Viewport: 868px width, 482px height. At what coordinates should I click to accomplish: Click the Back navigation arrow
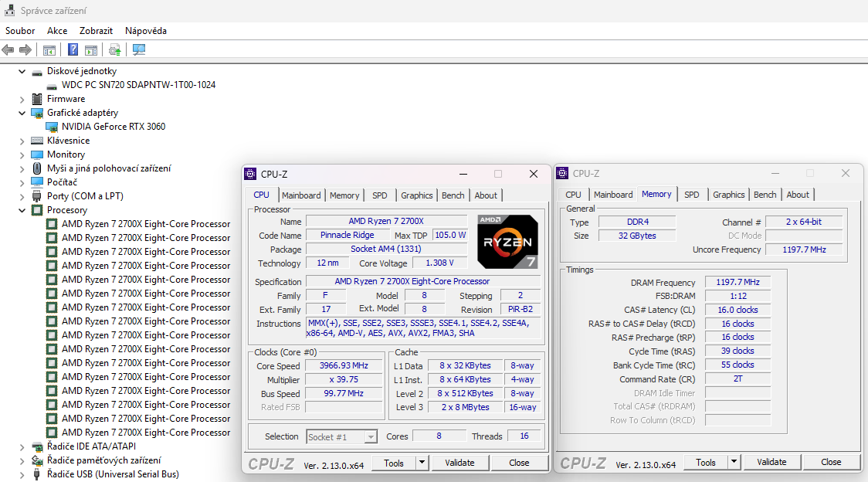(x=8, y=49)
